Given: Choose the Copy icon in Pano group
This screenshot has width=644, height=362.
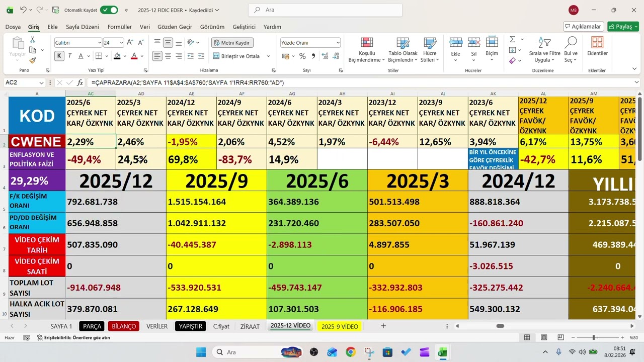Looking at the screenshot, I should click(x=33, y=50).
